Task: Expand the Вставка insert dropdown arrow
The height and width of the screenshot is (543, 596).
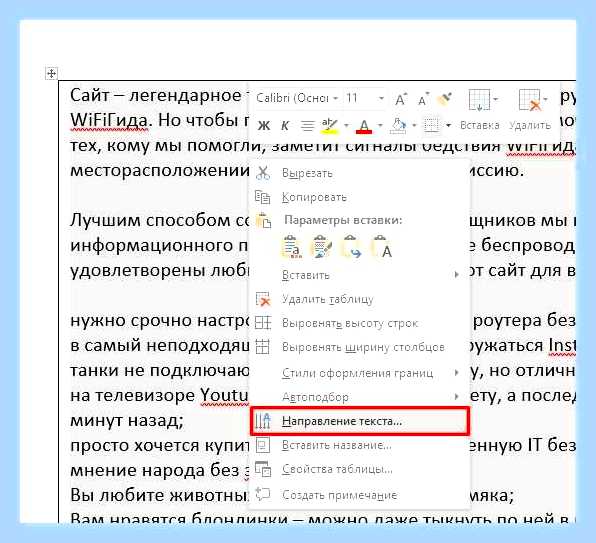Action: 496,100
